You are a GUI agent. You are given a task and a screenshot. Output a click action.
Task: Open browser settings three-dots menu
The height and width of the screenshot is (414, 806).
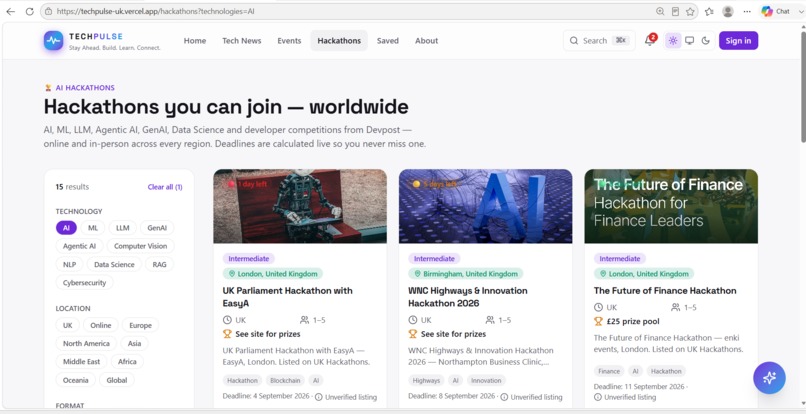pos(747,11)
